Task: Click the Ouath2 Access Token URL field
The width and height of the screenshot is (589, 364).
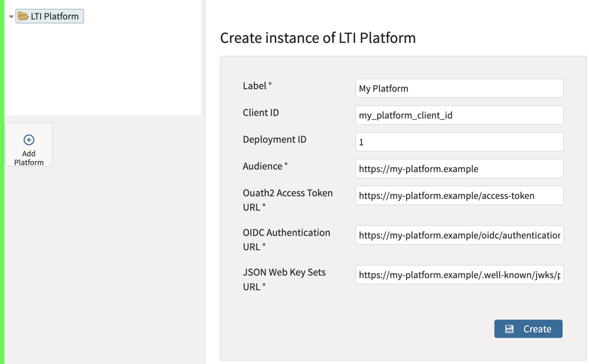Action: pyautogui.click(x=459, y=195)
